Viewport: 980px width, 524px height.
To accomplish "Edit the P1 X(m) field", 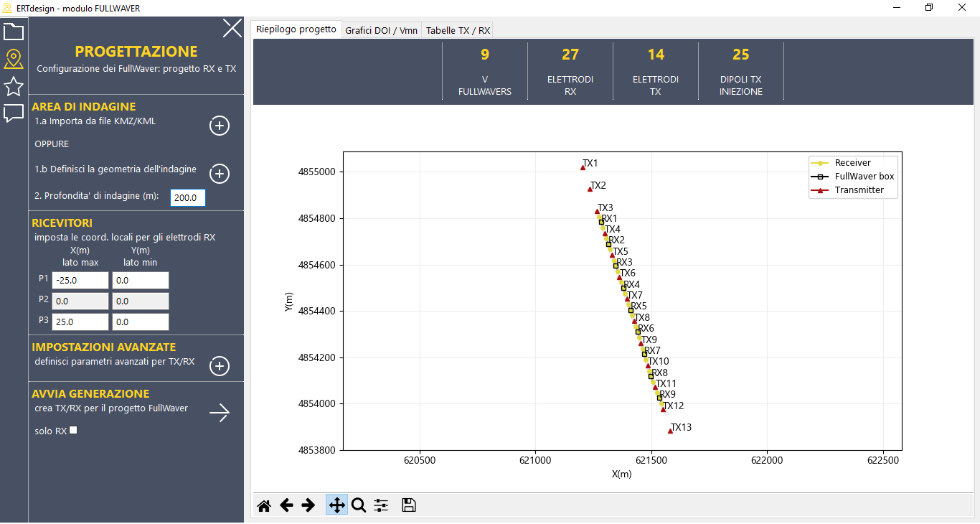I will click(x=80, y=281).
